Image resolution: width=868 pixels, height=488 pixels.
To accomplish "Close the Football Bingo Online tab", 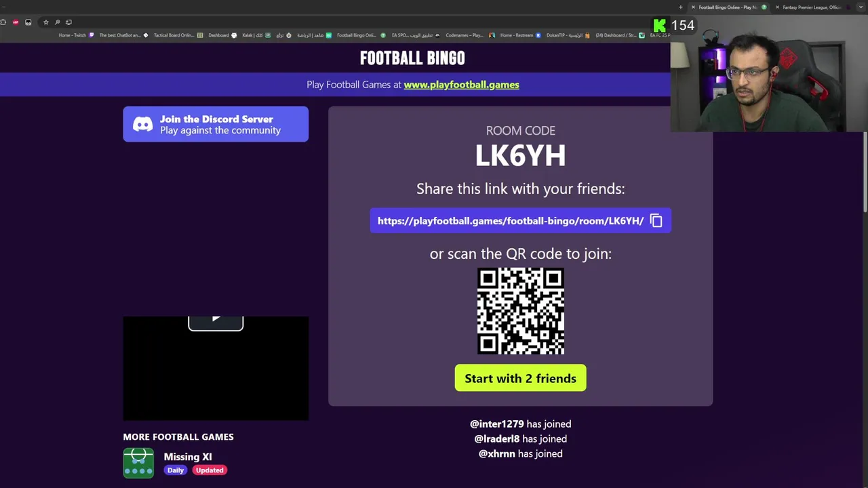I will tap(693, 7).
